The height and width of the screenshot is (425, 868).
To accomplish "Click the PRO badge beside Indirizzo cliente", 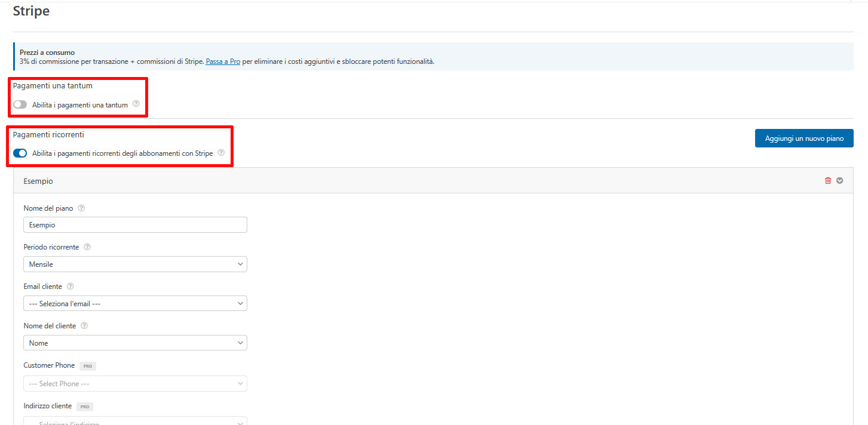I will [84, 406].
